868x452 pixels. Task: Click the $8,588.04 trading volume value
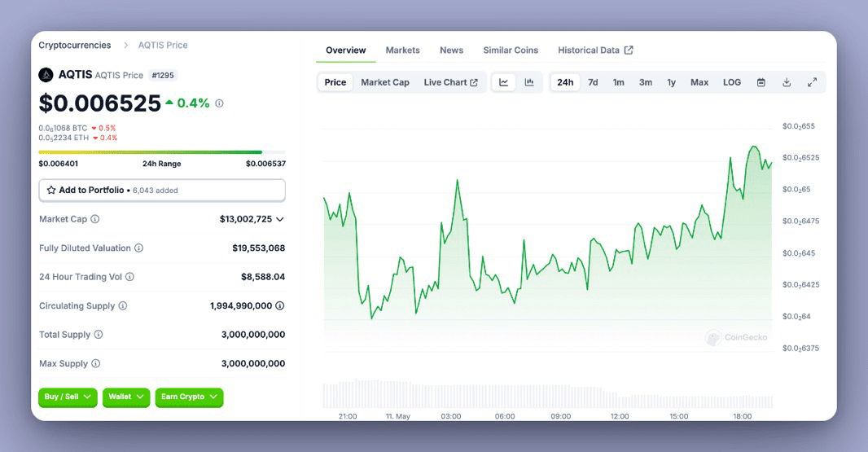[263, 277]
